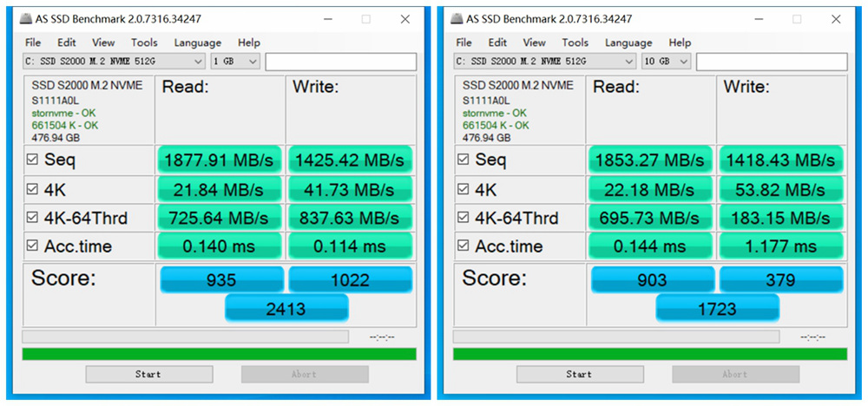Click the 1022 write score
The width and height of the screenshot is (868, 406).
[351, 279]
